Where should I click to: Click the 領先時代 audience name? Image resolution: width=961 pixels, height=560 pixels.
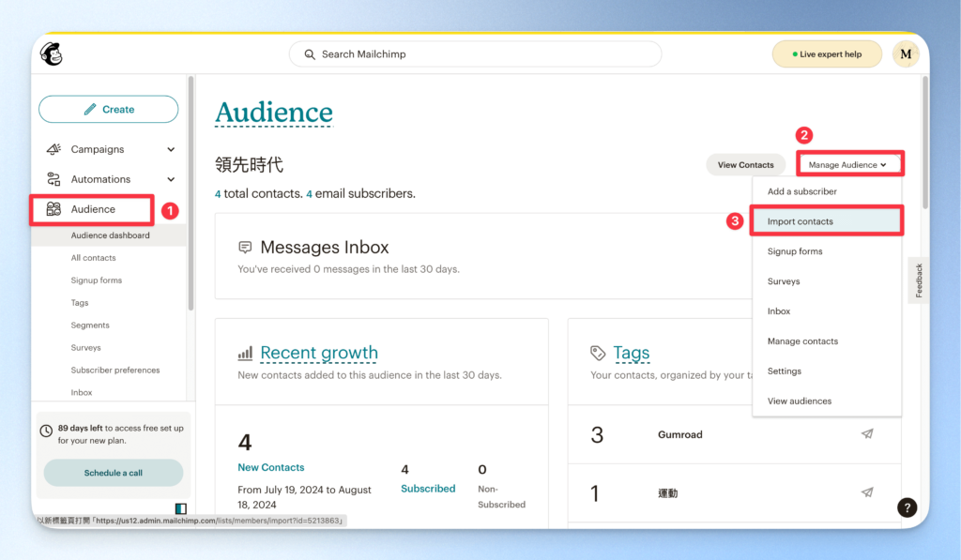click(249, 164)
